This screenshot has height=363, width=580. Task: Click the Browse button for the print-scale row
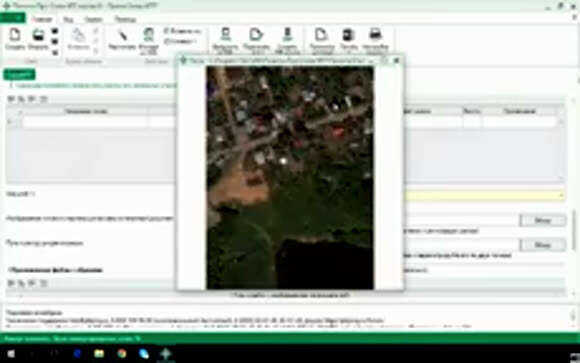point(542,245)
